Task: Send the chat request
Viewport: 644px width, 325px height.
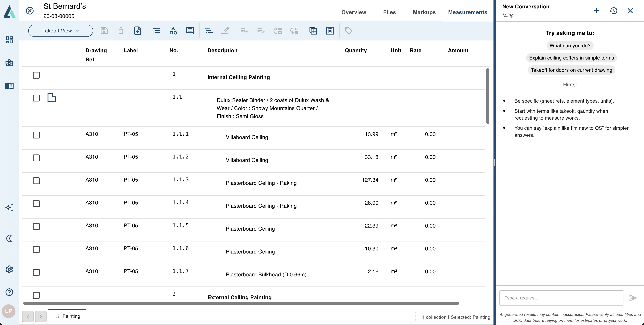Action: click(x=633, y=298)
